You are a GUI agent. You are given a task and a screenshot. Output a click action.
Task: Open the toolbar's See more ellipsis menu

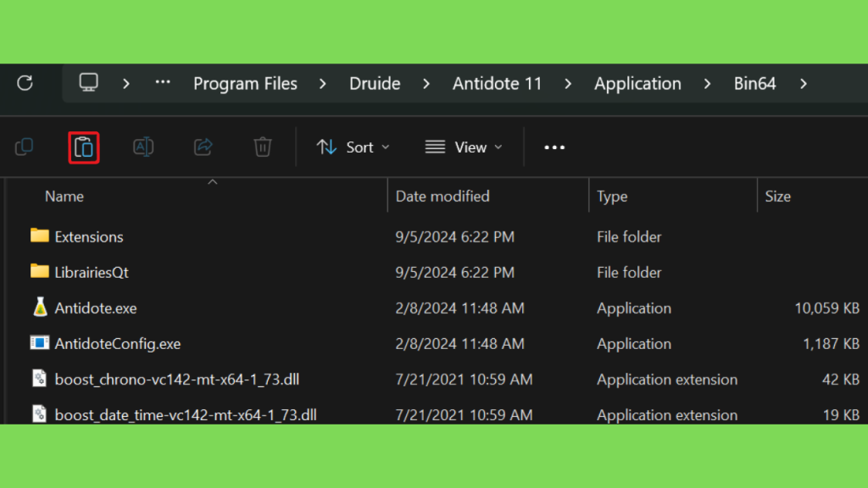click(554, 147)
